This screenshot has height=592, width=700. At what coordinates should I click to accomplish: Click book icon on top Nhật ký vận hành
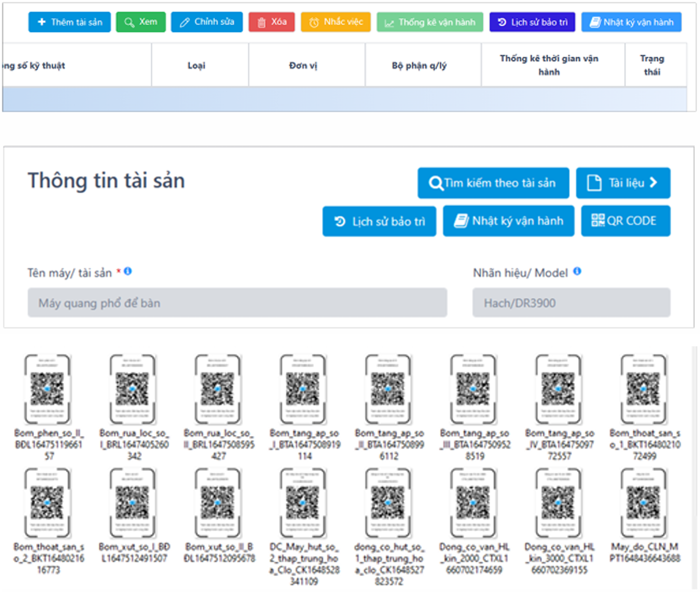pyautogui.click(x=595, y=23)
